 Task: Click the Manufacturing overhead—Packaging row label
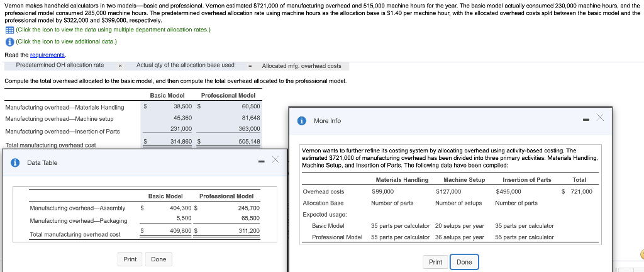coord(79,220)
